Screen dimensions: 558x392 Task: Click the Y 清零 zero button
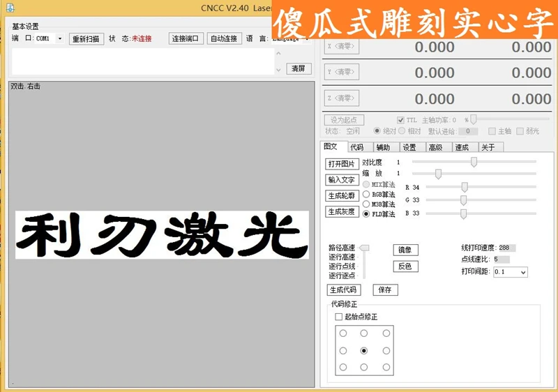[x=341, y=72]
